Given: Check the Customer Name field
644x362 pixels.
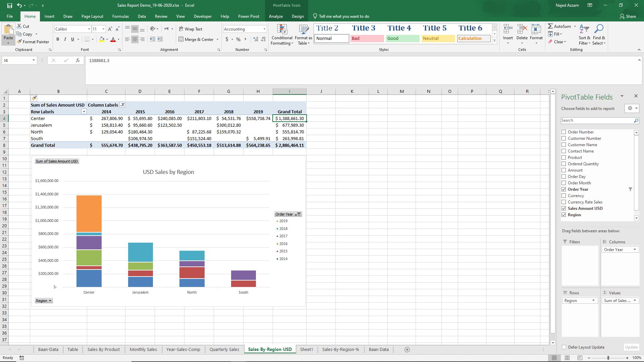Looking at the screenshot, I should [x=564, y=145].
